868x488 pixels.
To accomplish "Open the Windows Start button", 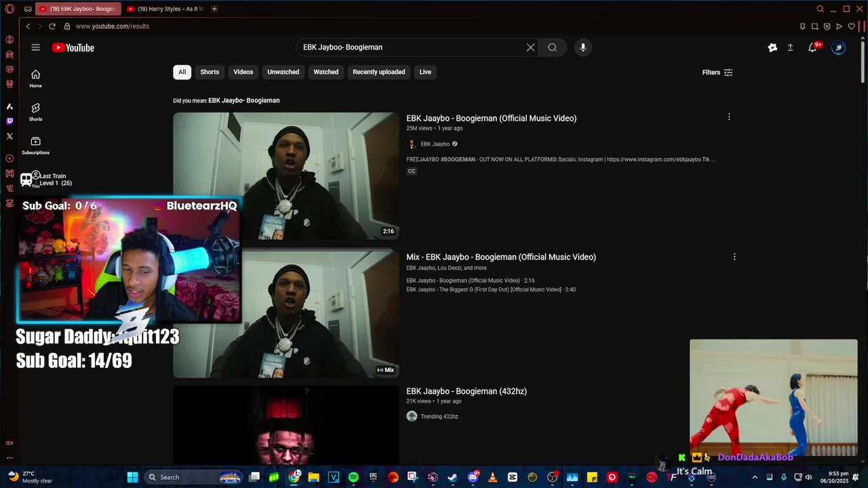I will pyautogui.click(x=132, y=477).
